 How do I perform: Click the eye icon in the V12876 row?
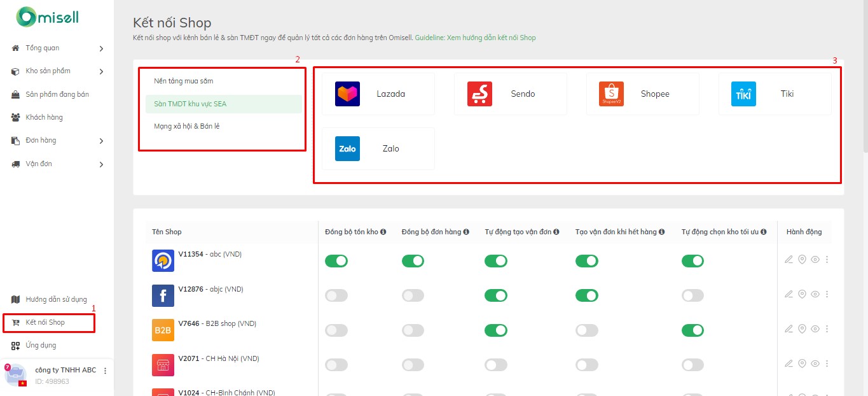815,294
